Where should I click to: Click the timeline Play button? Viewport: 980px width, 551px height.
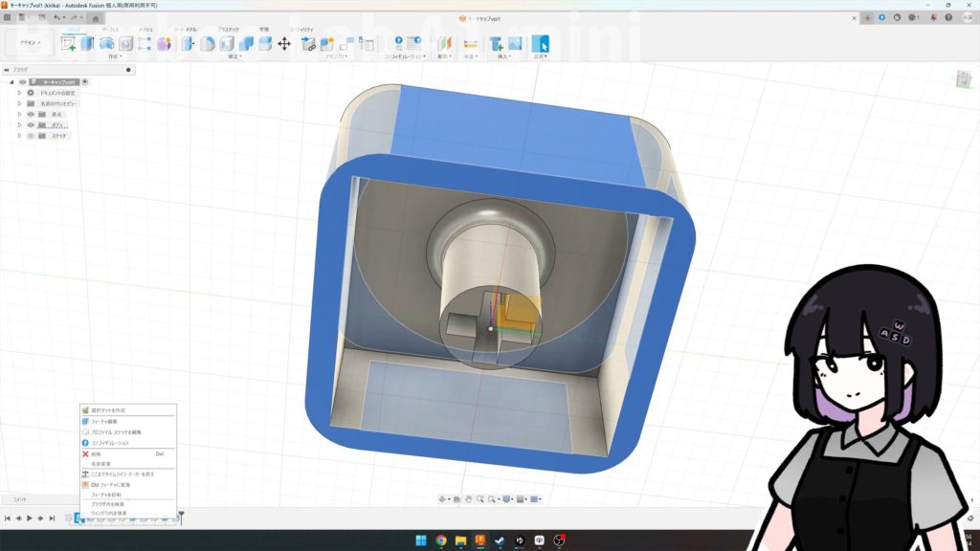[29, 518]
